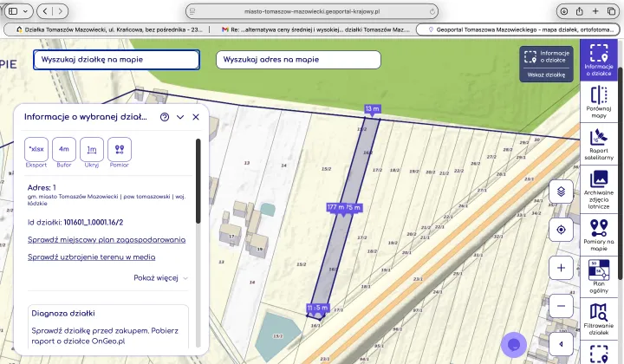Click the 177 m measurement label
This screenshot has width=624, height=364.
click(335, 207)
